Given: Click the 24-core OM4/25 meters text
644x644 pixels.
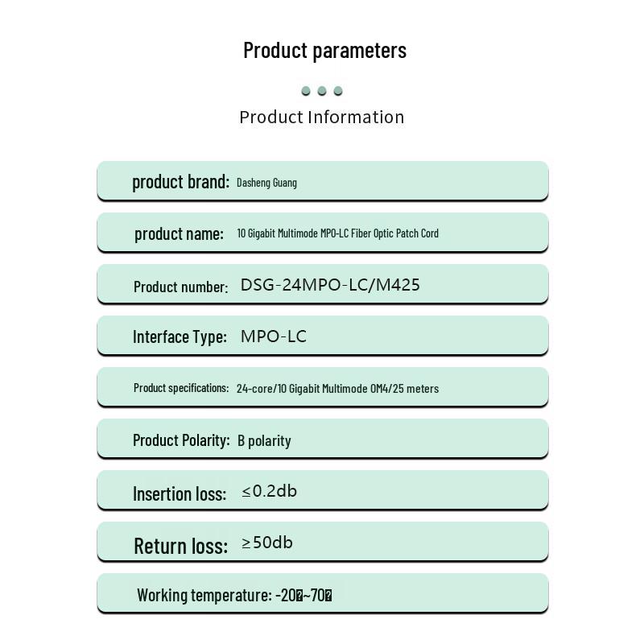Looking at the screenshot, I should [x=337, y=389].
